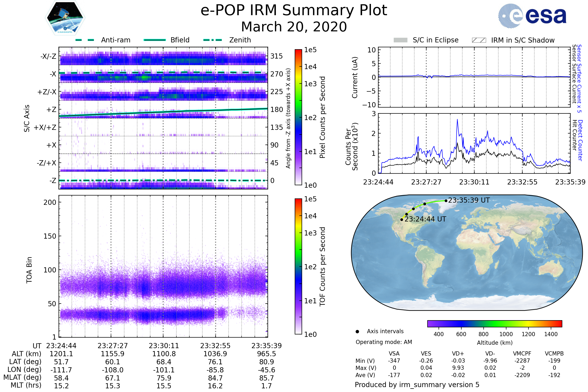The image size is (588, 392).
Task: Click the VMCPF voltage column header
Action: 522,354
